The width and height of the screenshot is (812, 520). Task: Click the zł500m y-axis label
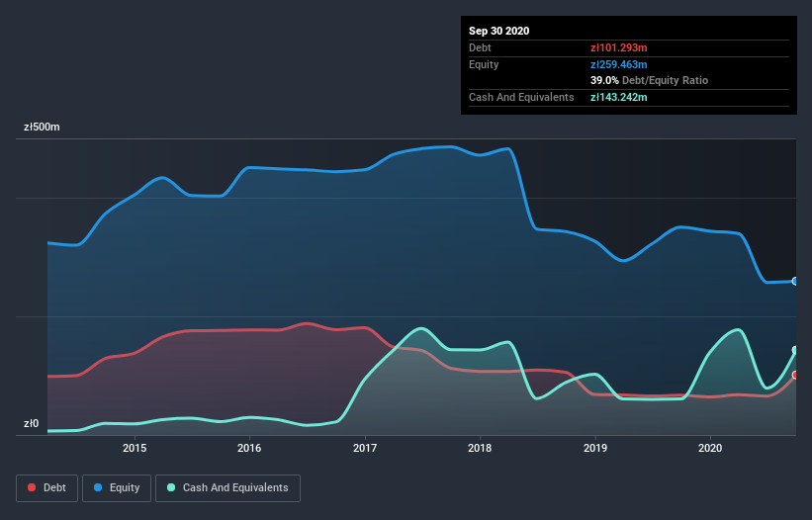[x=42, y=127]
